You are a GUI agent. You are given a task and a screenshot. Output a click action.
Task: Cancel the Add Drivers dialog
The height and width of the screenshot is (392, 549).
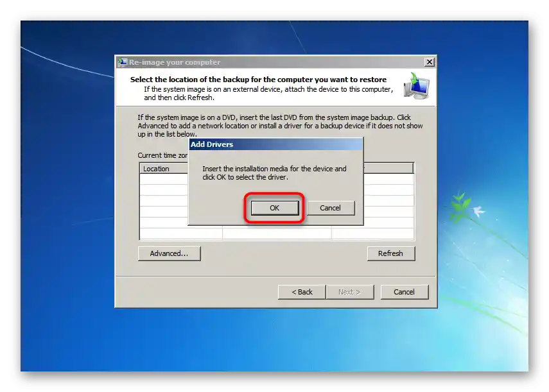(x=331, y=208)
